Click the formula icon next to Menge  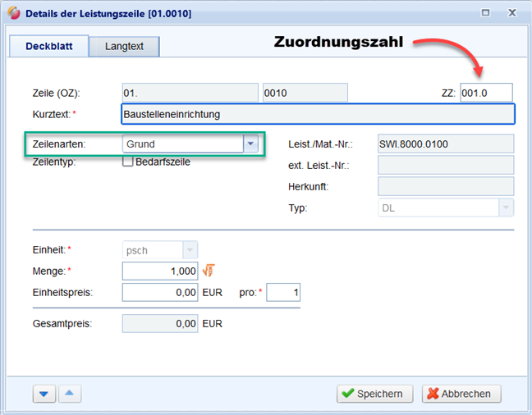click(209, 271)
